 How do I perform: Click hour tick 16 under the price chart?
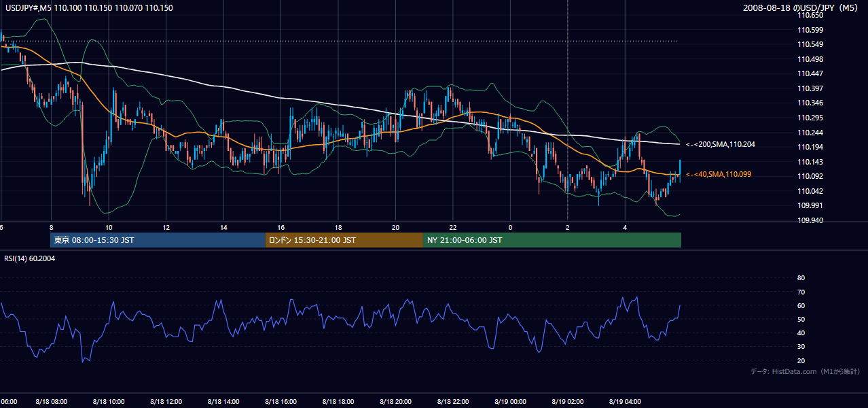(x=281, y=228)
